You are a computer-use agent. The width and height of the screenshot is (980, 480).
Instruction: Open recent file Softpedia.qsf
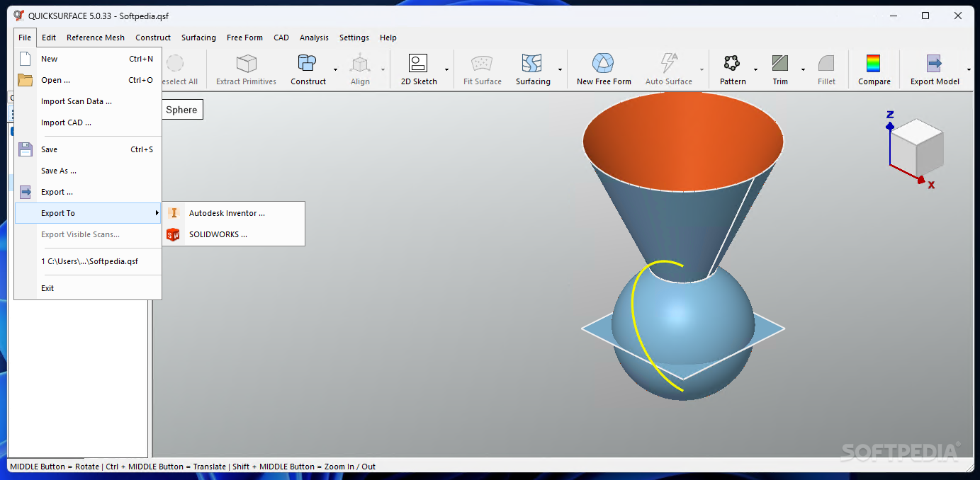[x=89, y=261]
